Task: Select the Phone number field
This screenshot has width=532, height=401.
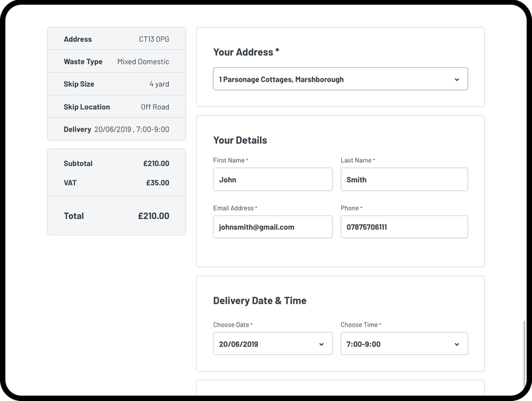Action: pos(404,227)
